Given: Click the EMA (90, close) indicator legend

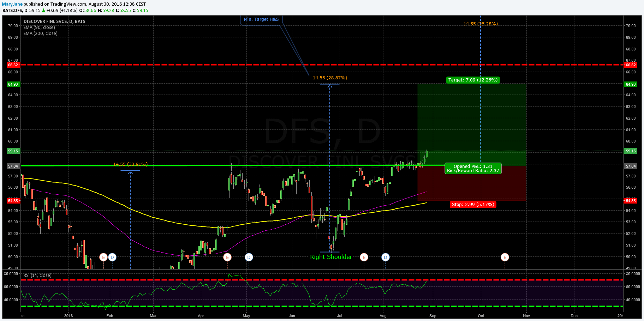Looking at the screenshot, I should (39, 28).
